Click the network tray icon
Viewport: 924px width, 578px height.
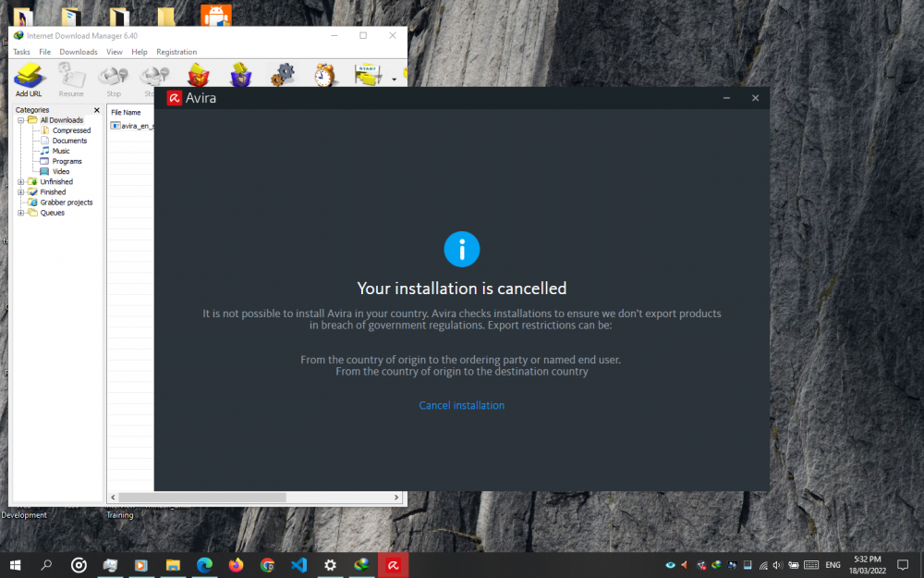[x=763, y=565]
